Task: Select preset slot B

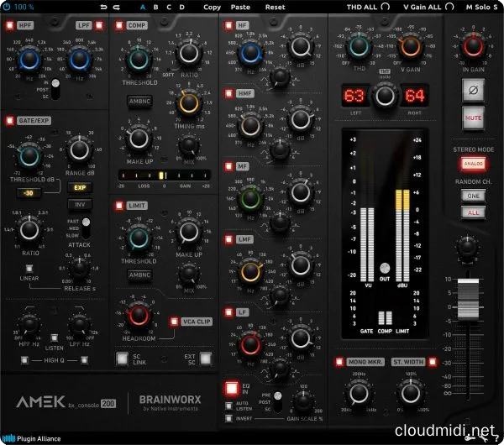Action: pos(155,7)
